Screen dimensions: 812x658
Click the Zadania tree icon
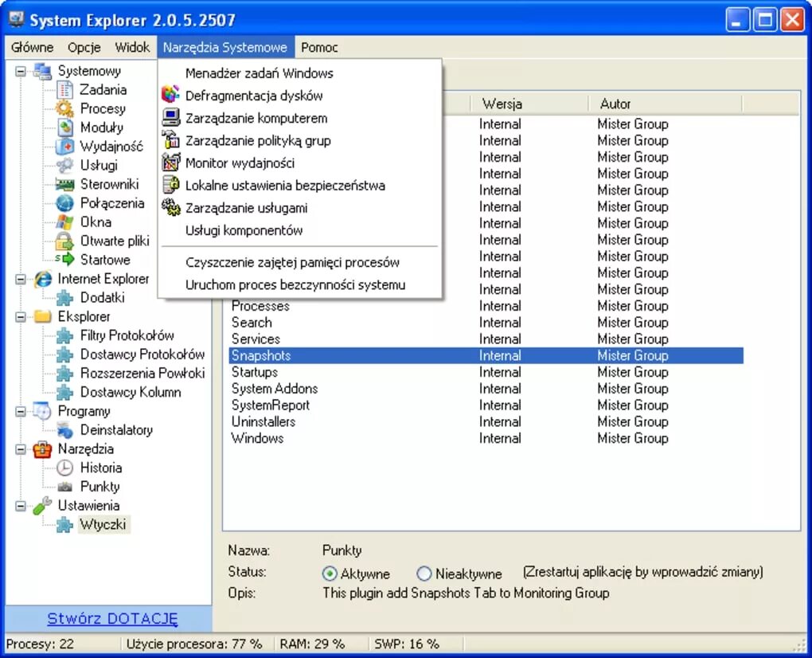(x=64, y=90)
